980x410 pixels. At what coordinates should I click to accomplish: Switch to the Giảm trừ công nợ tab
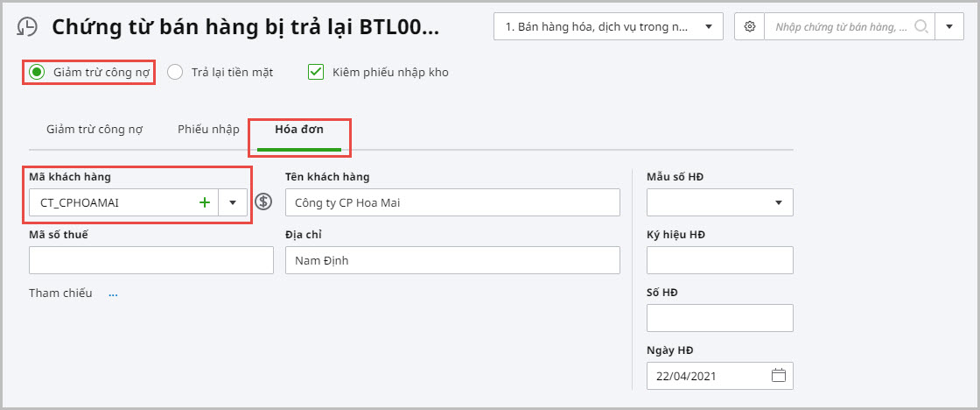click(x=94, y=130)
